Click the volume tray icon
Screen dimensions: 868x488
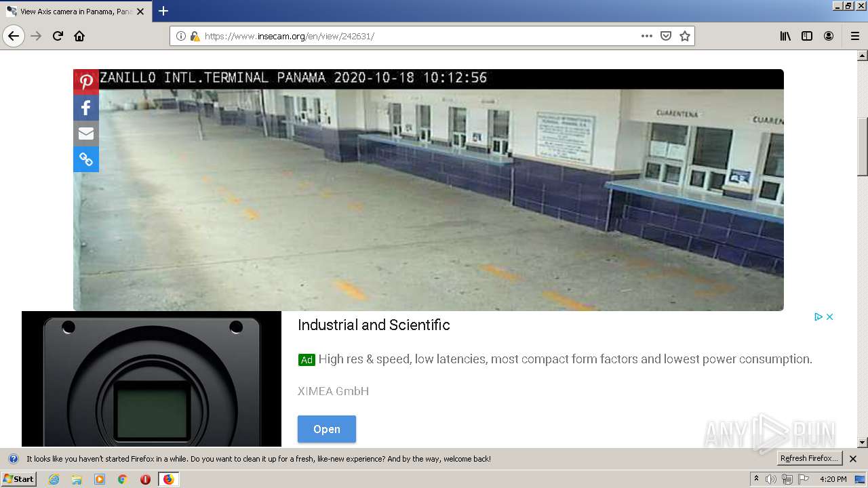[x=771, y=479]
